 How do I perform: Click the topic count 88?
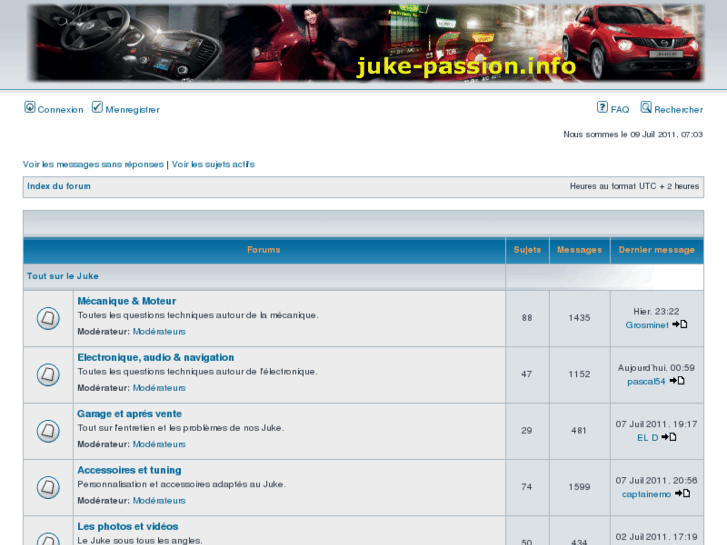(x=527, y=318)
